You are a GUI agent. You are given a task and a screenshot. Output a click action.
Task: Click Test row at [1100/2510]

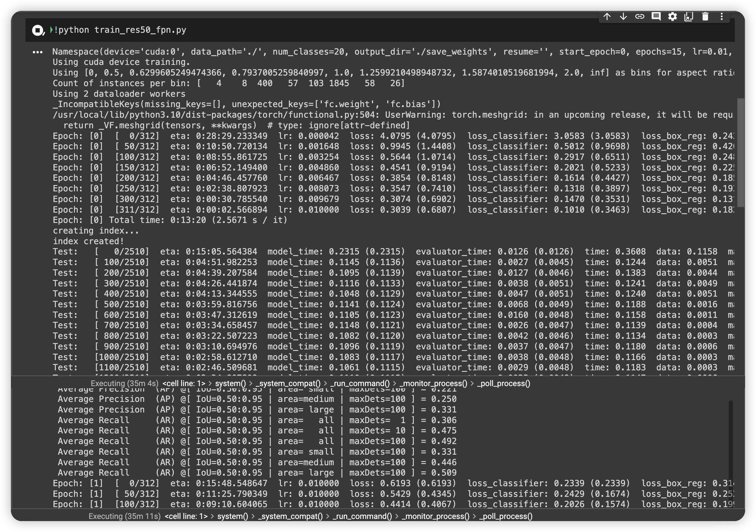coord(393,367)
